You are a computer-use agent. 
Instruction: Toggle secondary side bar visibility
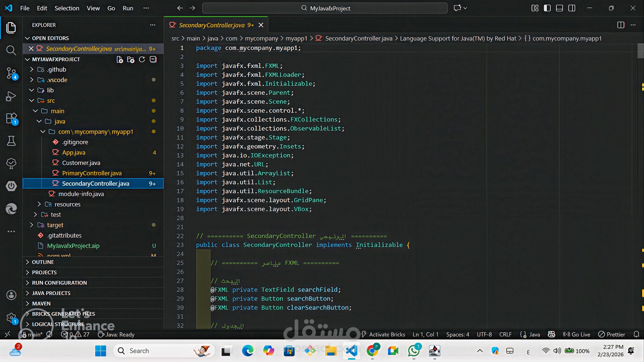(572, 8)
